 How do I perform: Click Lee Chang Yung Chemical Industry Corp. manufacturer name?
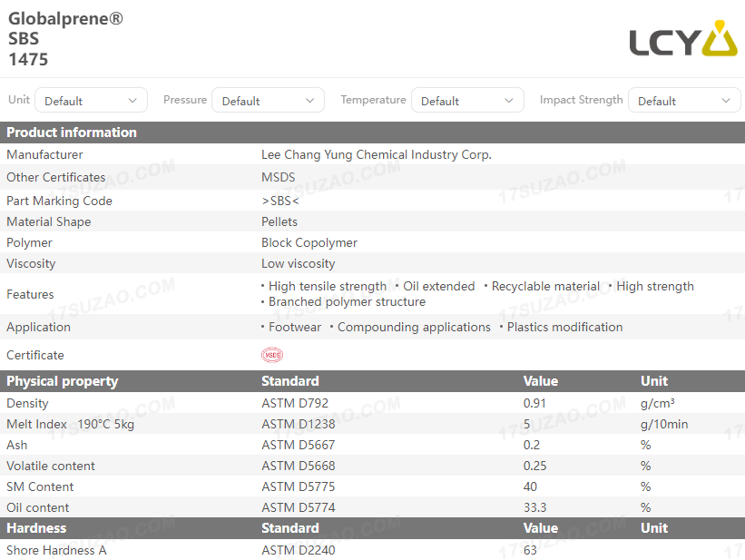click(x=376, y=155)
